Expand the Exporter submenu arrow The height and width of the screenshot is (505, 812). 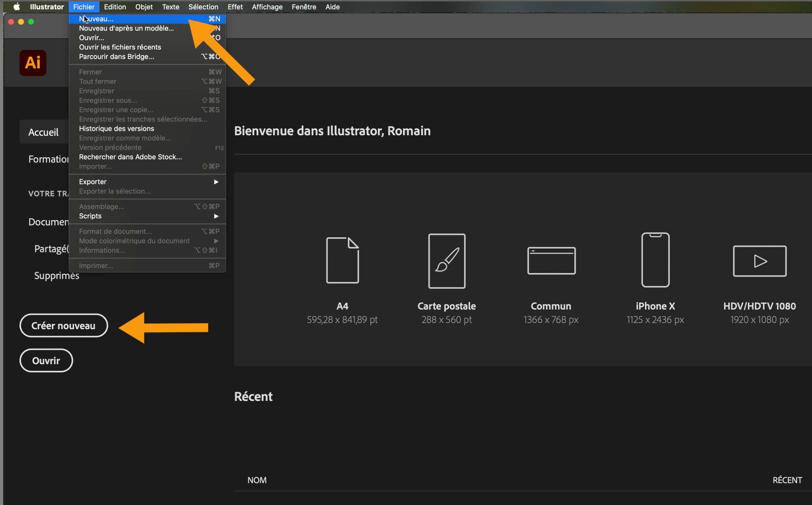click(216, 182)
